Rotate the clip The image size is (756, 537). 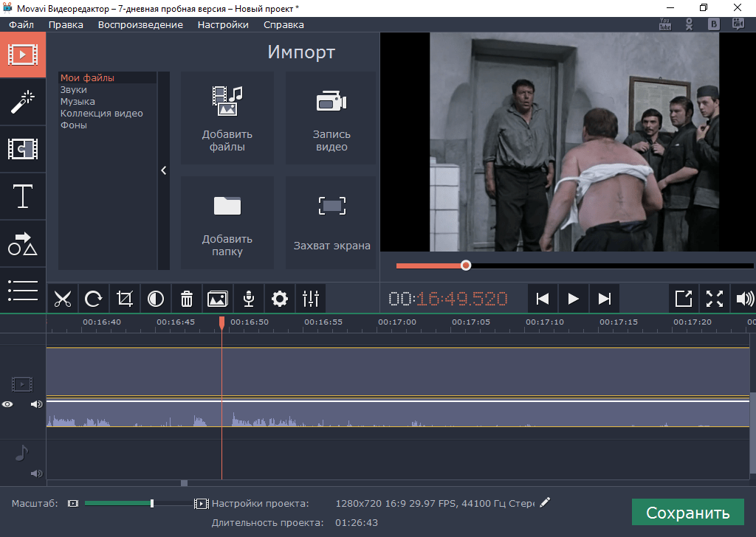click(x=94, y=299)
